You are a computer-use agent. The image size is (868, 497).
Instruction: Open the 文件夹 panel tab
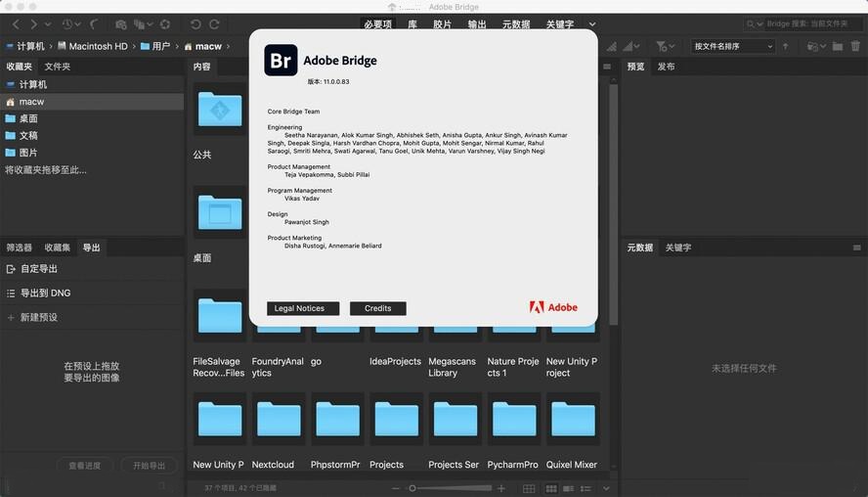tap(58, 67)
